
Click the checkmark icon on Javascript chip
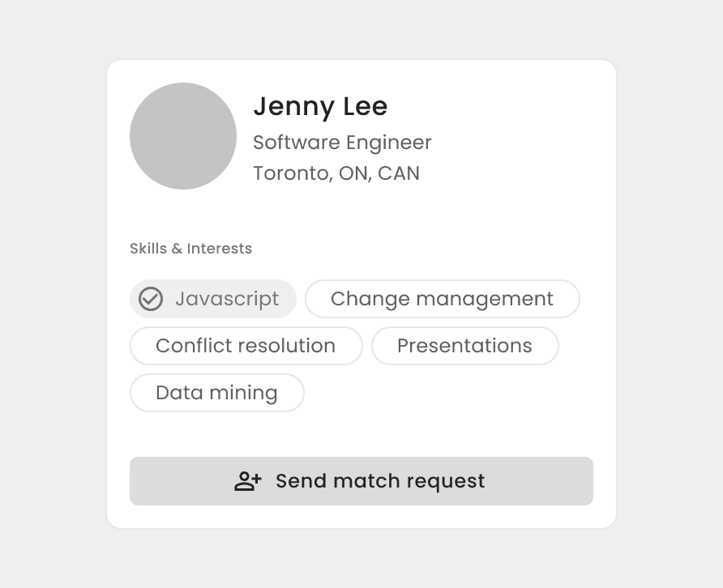click(151, 299)
